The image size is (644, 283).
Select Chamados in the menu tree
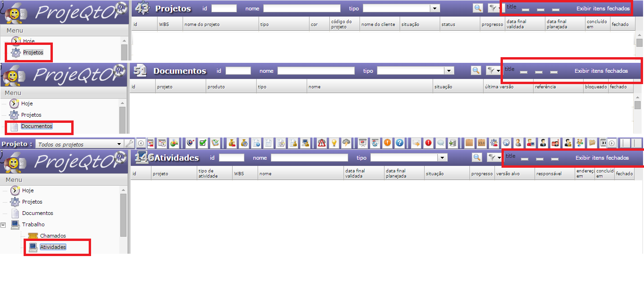(53, 236)
